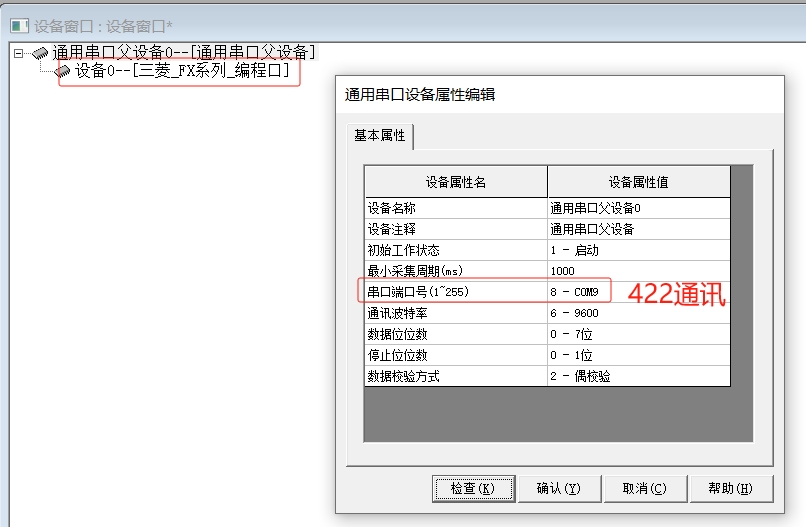Switch to the 基本属性 tab
The height and width of the screenshot is (527, 806).
[380, 136]
